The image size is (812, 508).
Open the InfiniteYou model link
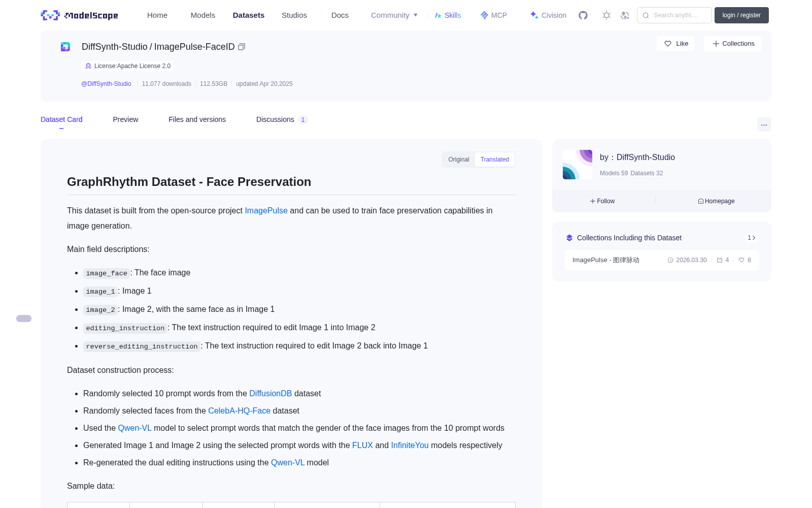click(x=410, y=445)
